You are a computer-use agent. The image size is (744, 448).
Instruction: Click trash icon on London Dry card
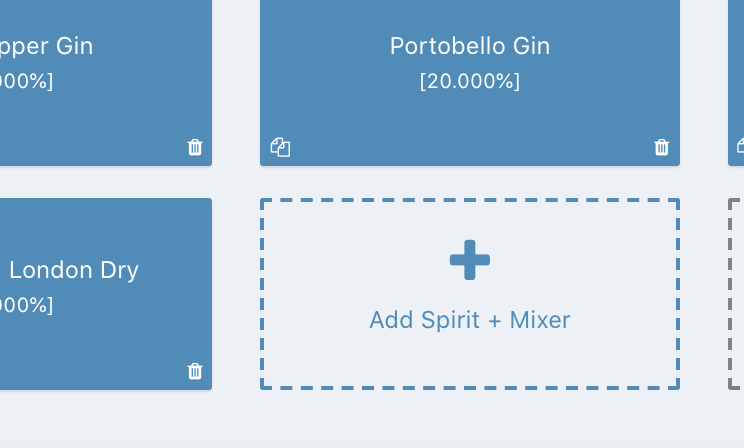pos(195,372)
